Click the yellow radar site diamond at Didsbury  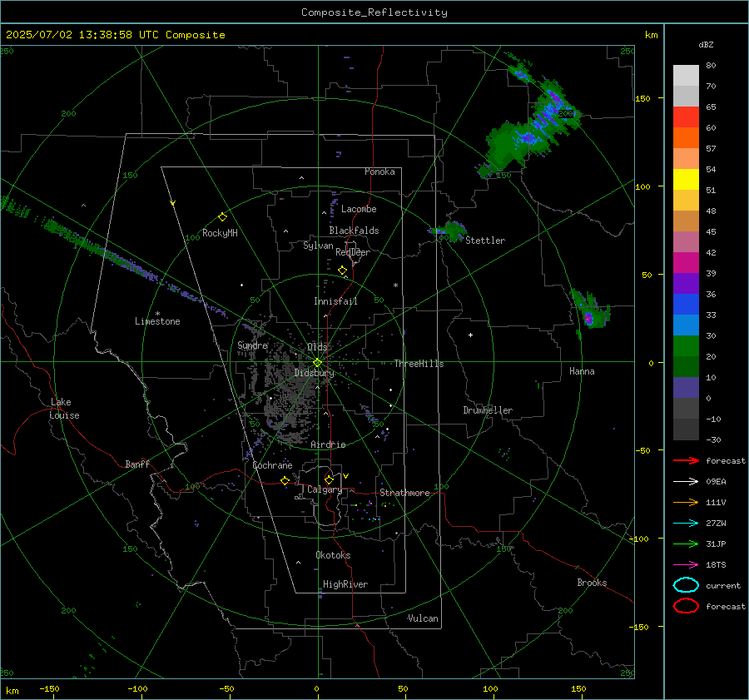(x=317, y=363)
